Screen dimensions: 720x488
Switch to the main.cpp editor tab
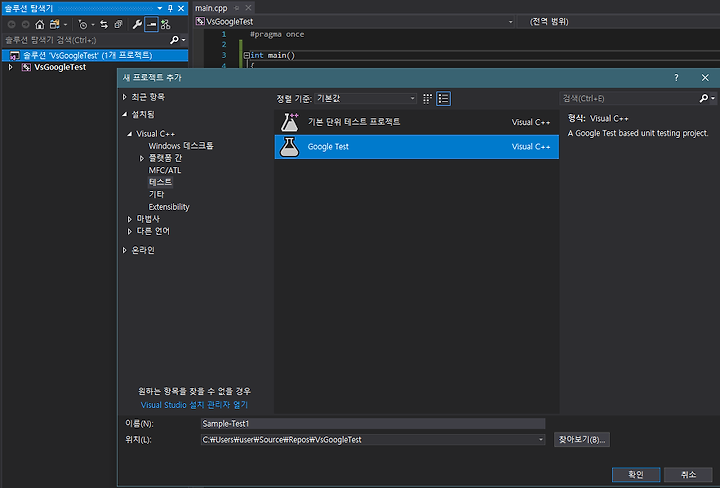[211, 8]
